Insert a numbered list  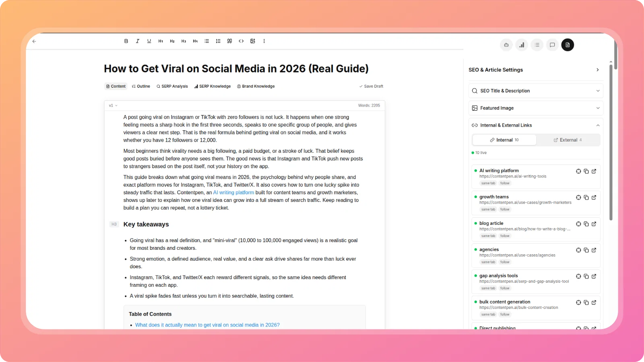pos(218,41)
